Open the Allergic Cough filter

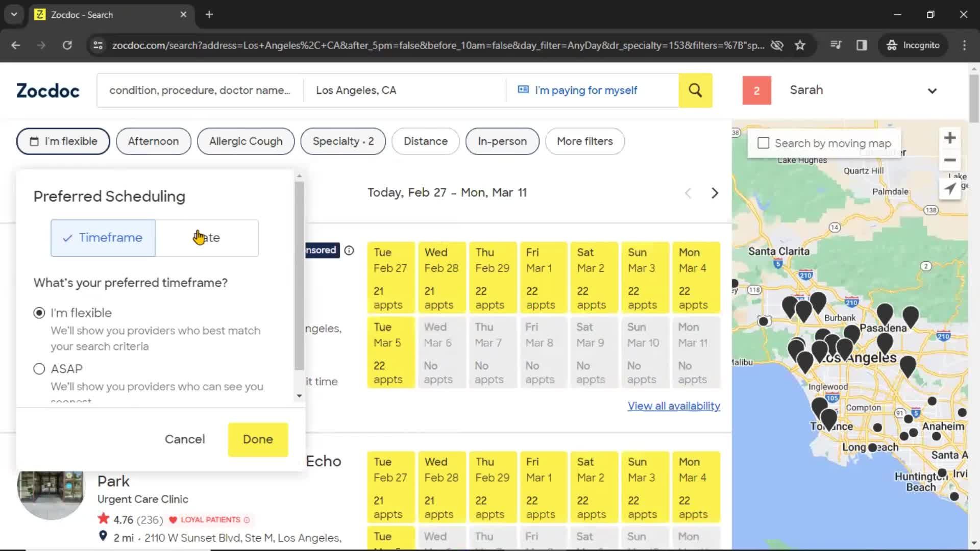(x=246, y=141)
